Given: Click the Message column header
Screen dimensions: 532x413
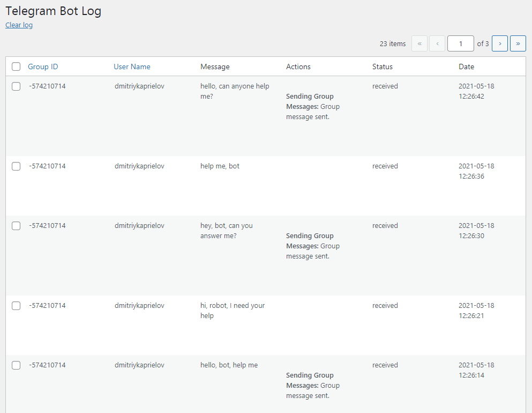Looking at the screenshot, I should pos(215,67).
